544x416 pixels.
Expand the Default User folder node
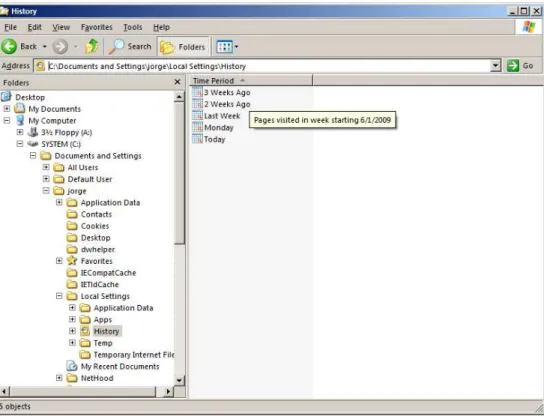pos(46,179)
